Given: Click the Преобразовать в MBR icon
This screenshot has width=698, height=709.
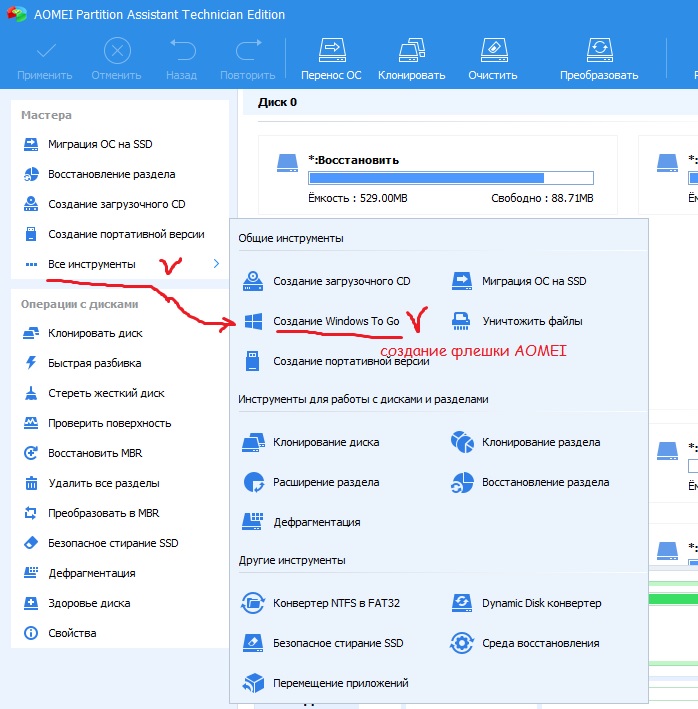Looking at the screenshot, I should pos(31,513).
